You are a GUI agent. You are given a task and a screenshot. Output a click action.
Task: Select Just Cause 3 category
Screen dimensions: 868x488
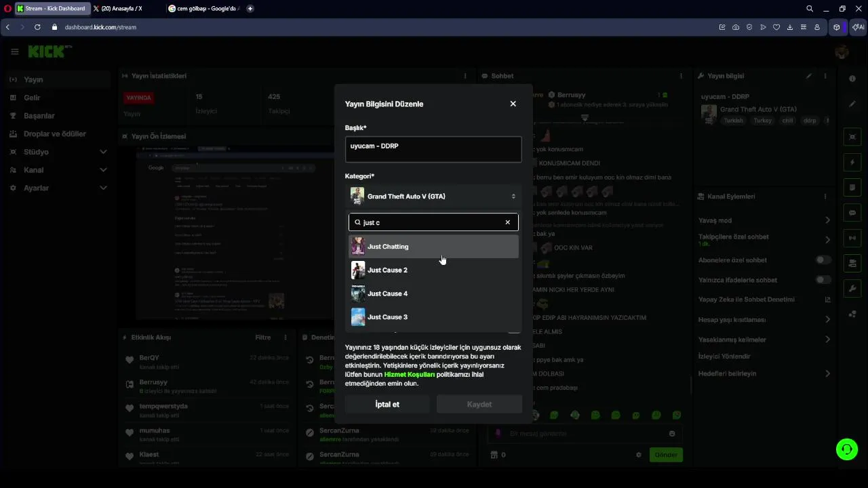433,317
